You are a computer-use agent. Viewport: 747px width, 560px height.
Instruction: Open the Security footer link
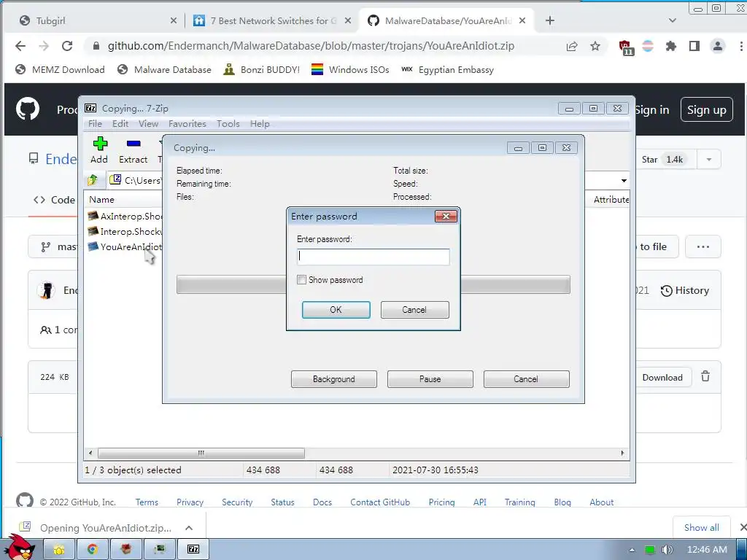(237, 502)
